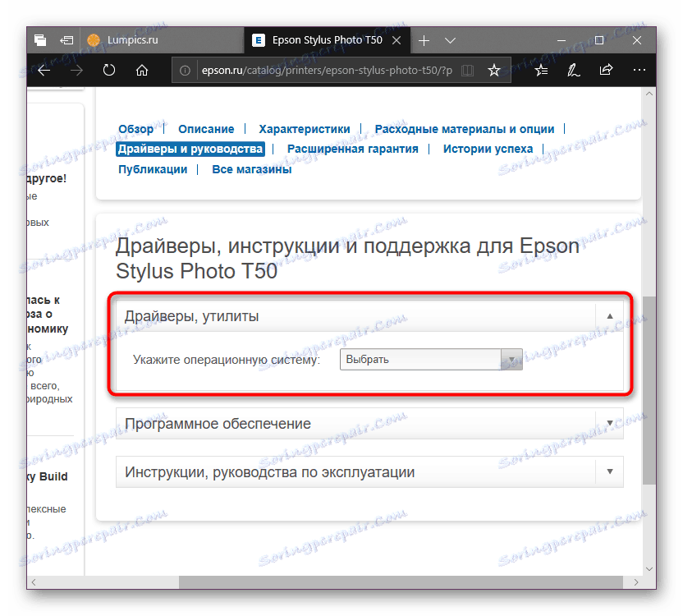Open Расходные материалы и опции
The image size is (683, 616).
(465, 129)
